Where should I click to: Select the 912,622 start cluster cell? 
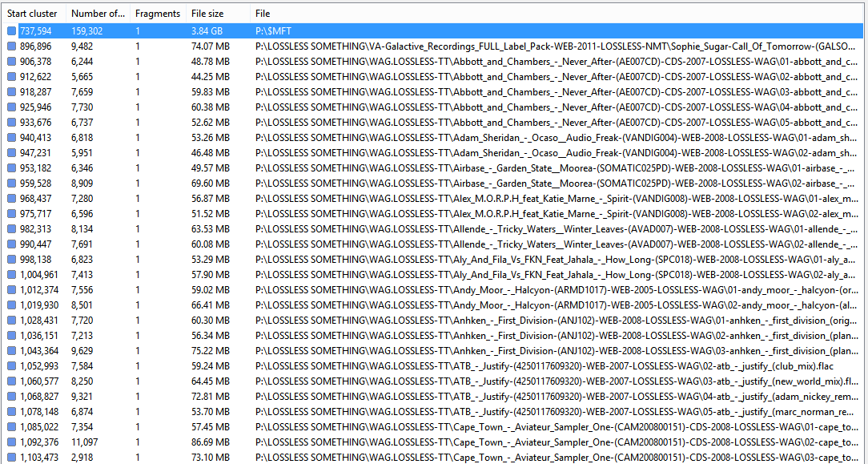35,76
